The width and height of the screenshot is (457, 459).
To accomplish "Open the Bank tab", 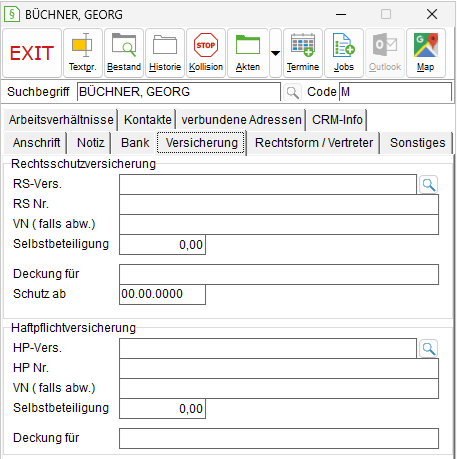I will click(135, 143).
